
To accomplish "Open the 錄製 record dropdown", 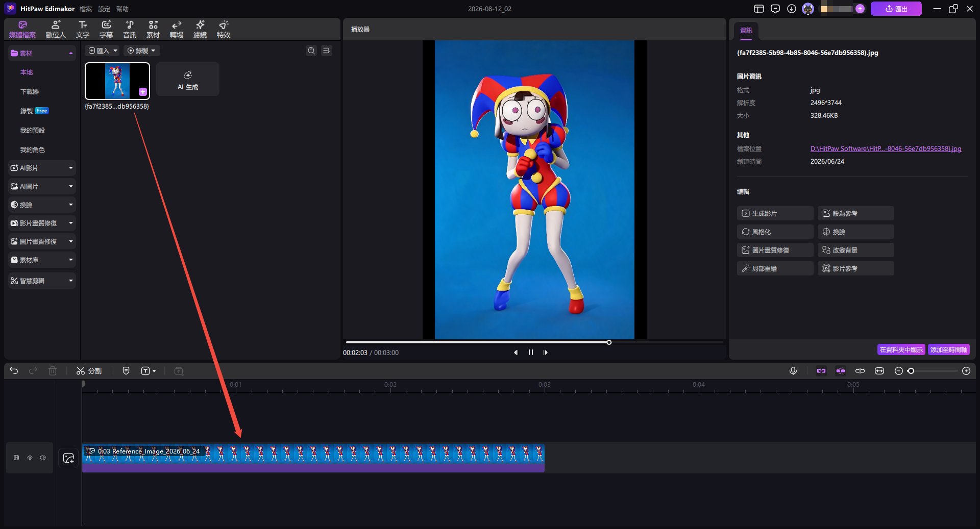I will [x=141, y=51].
